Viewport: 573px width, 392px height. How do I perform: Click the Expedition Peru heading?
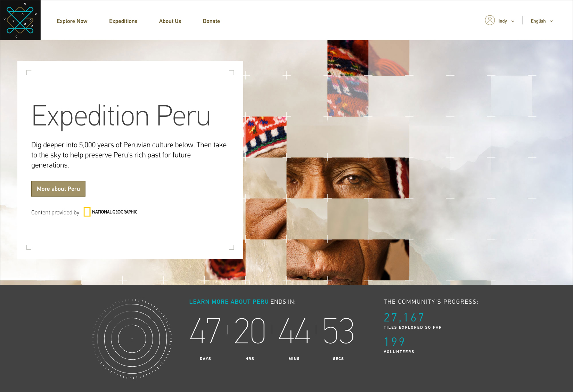point(121,116)
